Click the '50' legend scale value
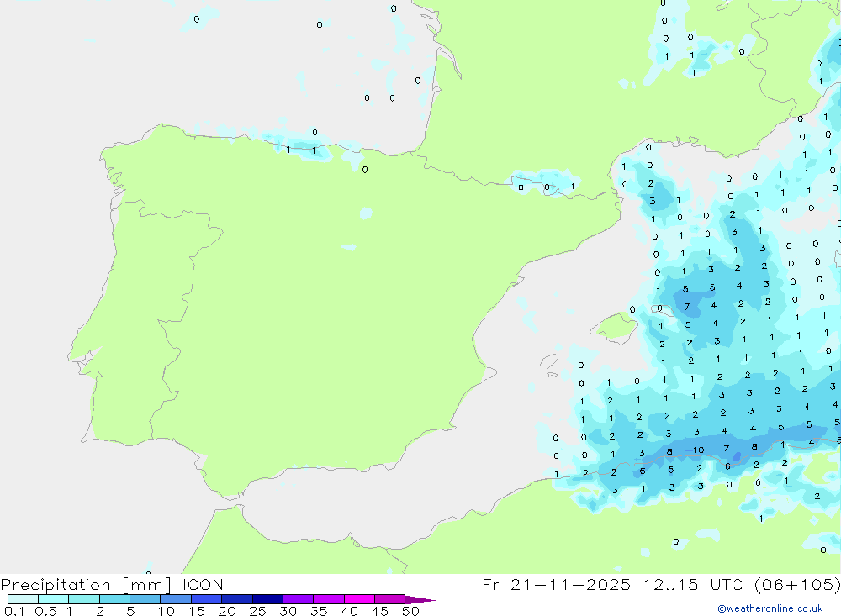This screenshot has width=841, height=616. pos(410,611)
